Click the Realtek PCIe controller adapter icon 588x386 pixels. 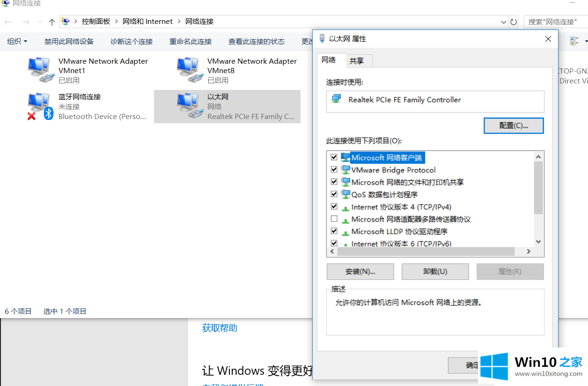tap(336, 99)
